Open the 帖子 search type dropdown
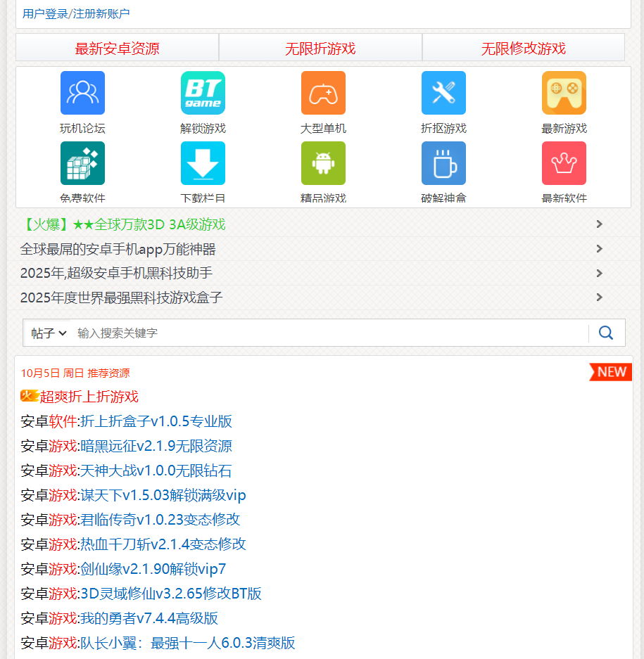The image size is (644, 659). (x=47, y=332)
